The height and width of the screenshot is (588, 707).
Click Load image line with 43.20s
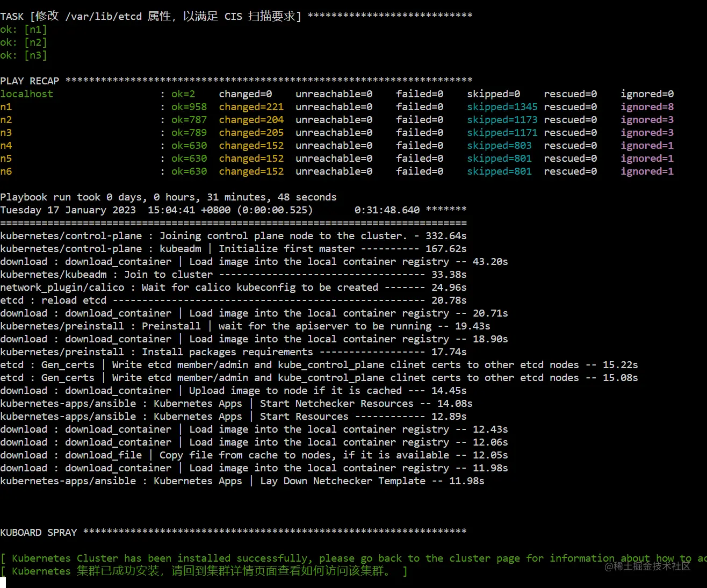tap(254, 262)
